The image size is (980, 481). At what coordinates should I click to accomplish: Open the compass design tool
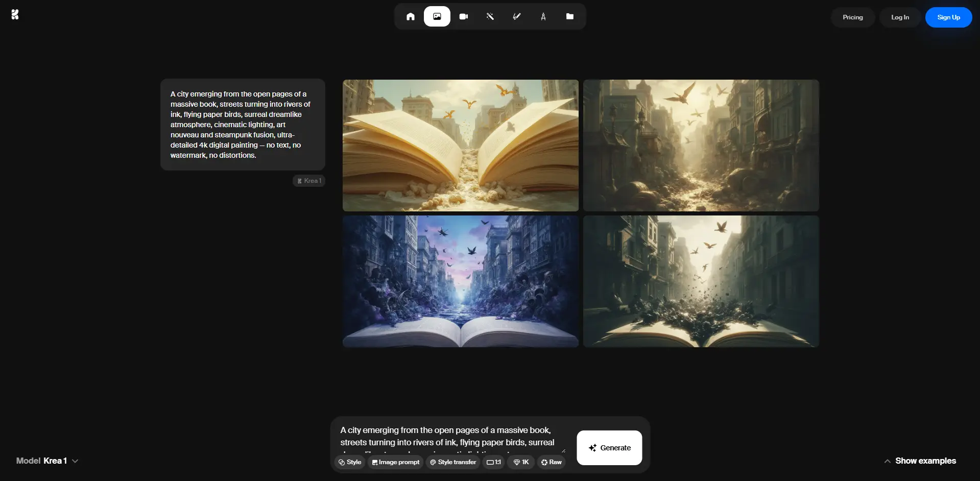[543, 16]
